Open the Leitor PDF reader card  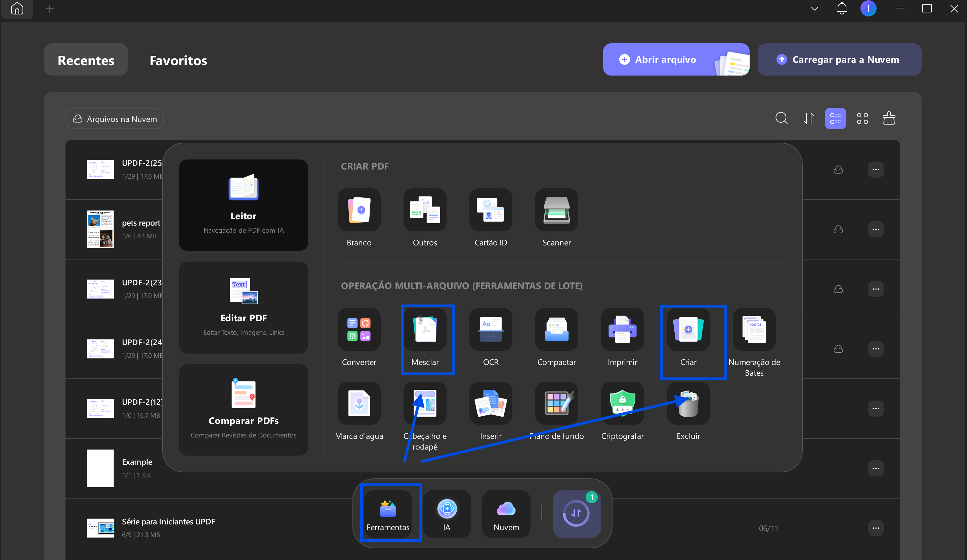243,205
